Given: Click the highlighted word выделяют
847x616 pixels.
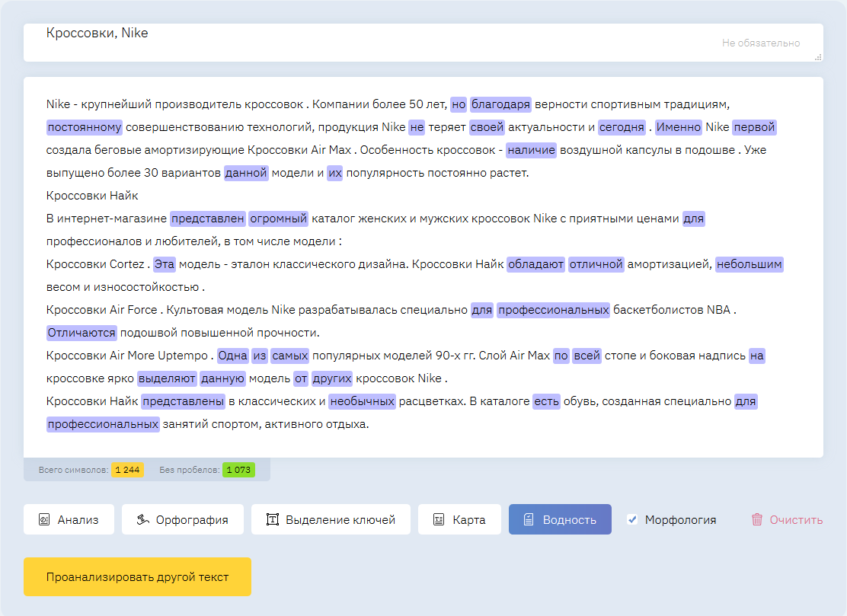Looking at the screenshot, I should coord(167,378).
